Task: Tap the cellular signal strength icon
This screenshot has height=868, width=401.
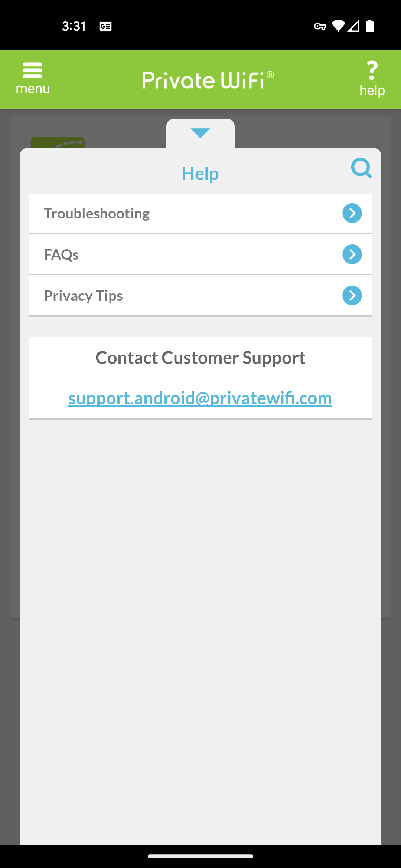Action: coord(353,26)
